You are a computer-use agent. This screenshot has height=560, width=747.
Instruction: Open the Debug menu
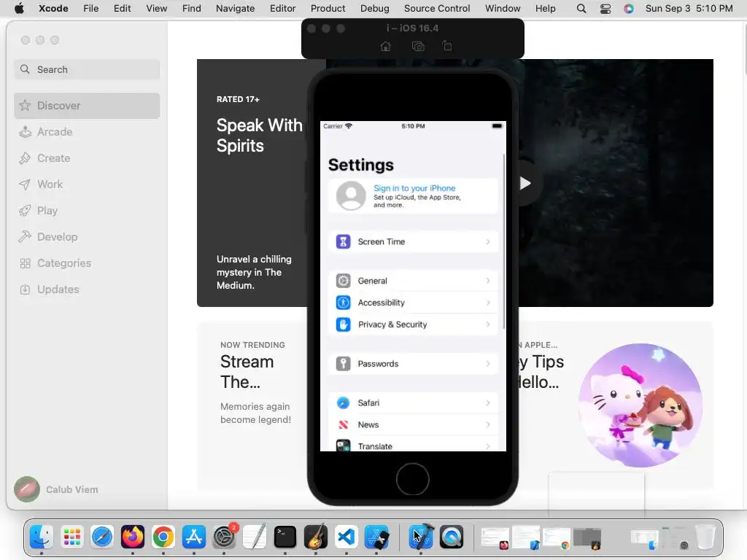click(x=374, y=9)
